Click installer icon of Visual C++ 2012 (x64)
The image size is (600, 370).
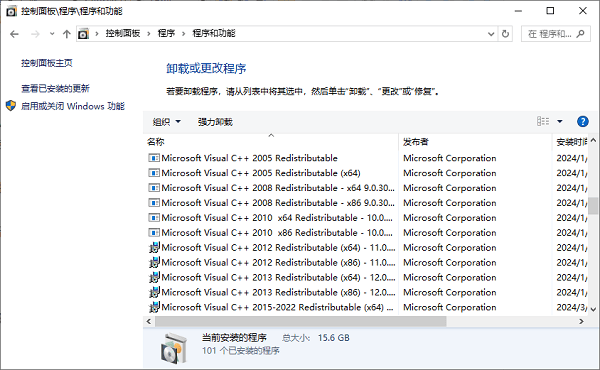[154, 248]
